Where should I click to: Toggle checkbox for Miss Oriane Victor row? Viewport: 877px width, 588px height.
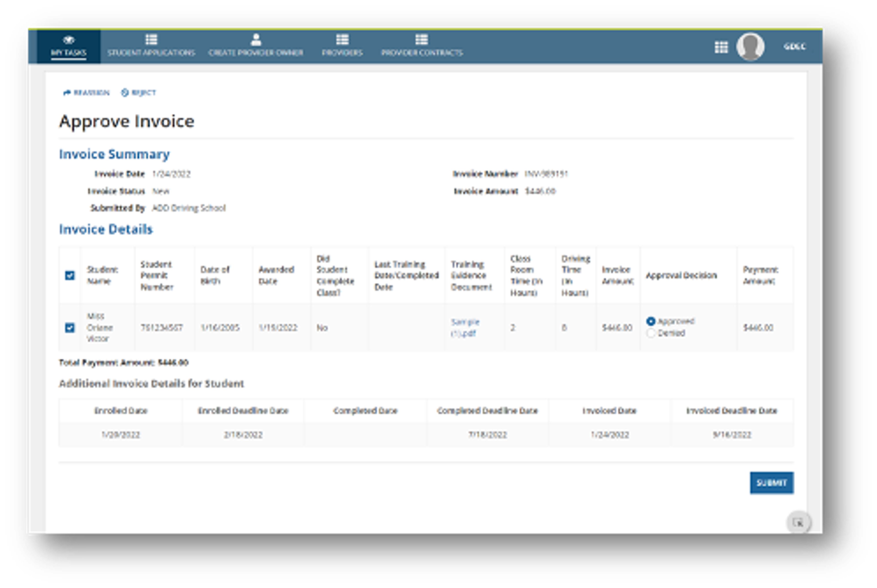70,328
